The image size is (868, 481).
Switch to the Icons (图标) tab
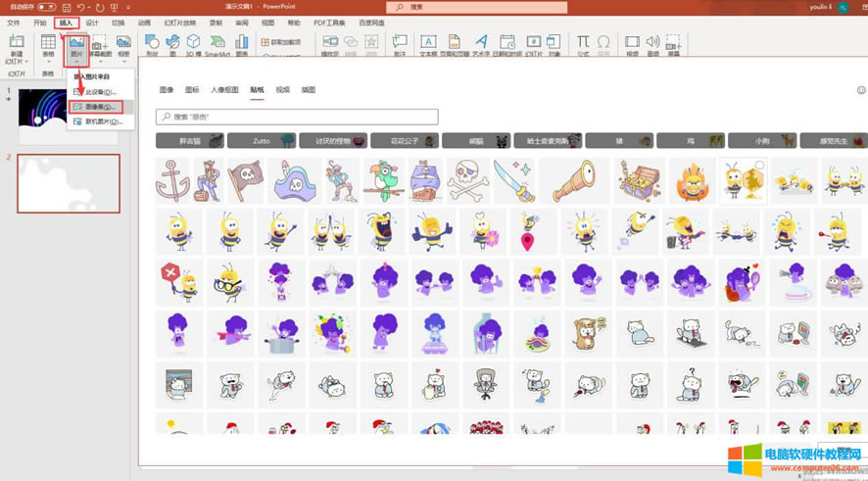tap(192, 89)
